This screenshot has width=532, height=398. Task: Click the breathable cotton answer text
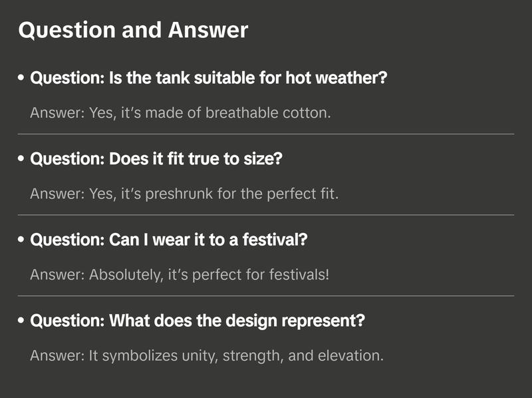[x=180, y=113]
